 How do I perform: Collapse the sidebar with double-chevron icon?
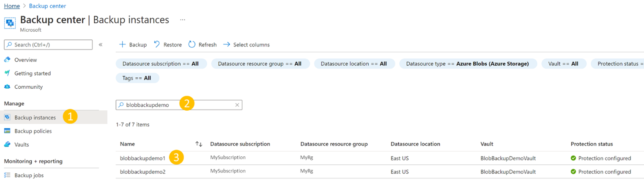pos(101,44)
